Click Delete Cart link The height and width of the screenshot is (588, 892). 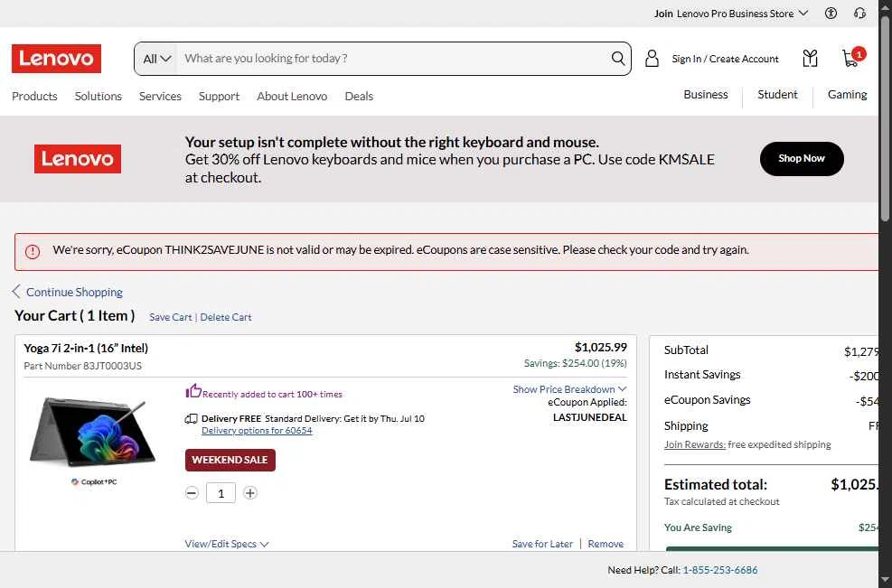coord(226,317)
